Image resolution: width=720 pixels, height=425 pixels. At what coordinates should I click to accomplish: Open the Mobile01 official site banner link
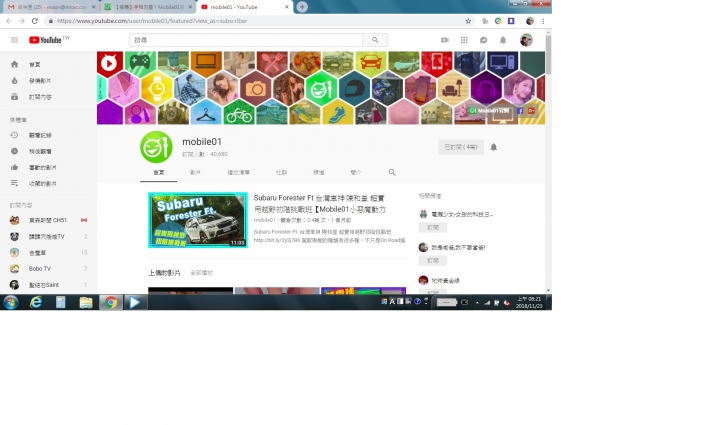(489, 111)
